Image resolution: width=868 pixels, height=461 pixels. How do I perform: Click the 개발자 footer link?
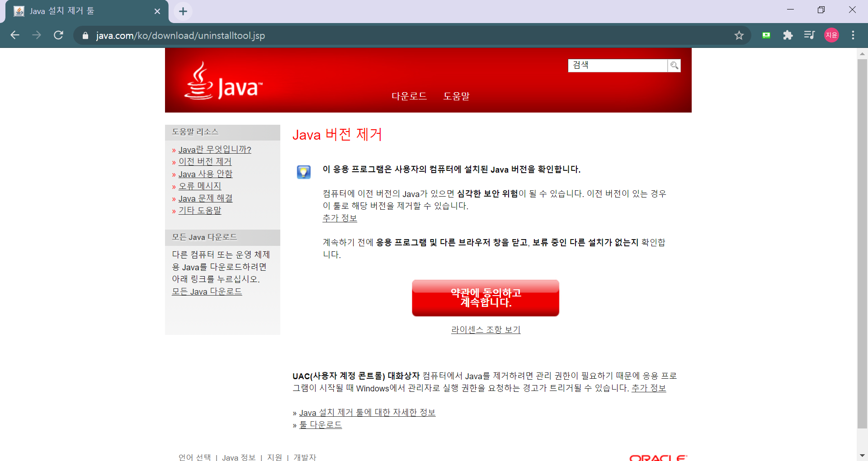(305, 457)
